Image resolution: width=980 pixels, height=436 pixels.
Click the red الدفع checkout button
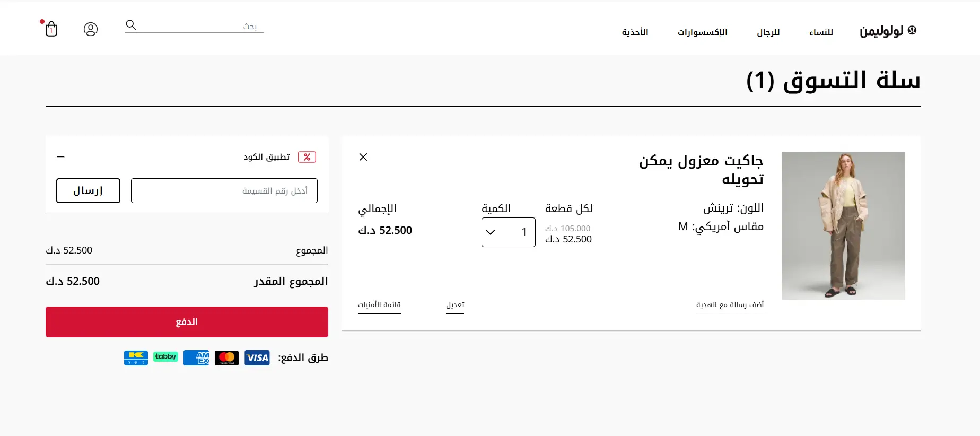point(187,322)
